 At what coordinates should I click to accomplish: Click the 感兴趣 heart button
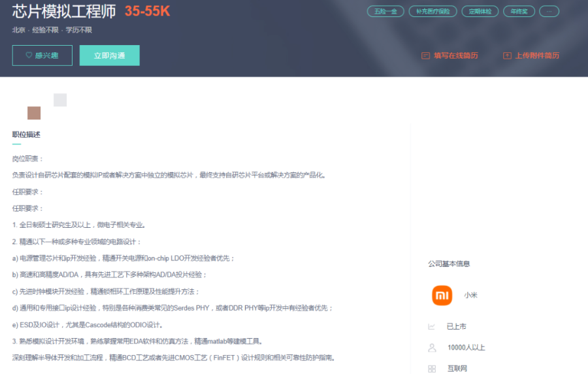coord(42,55)
